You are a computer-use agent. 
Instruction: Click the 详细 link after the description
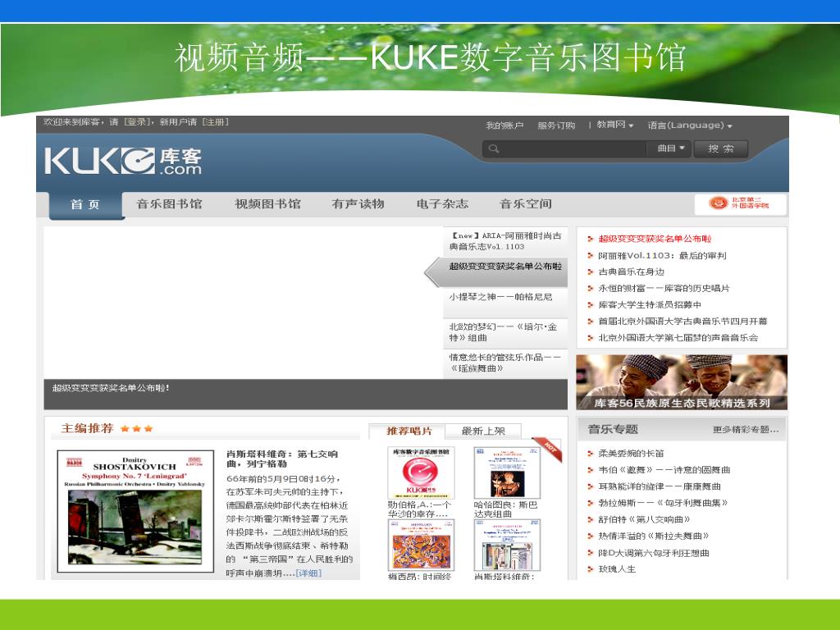coord(308,573)
